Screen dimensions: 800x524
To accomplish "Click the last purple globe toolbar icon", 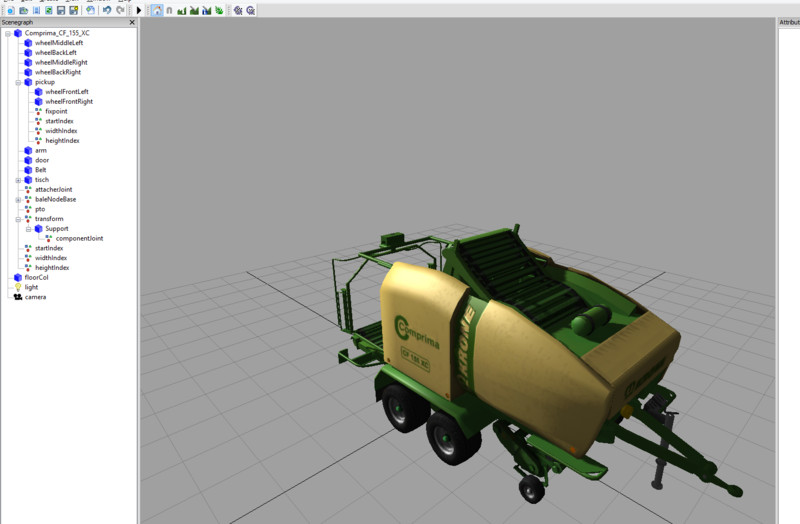I will click(251, 10).
